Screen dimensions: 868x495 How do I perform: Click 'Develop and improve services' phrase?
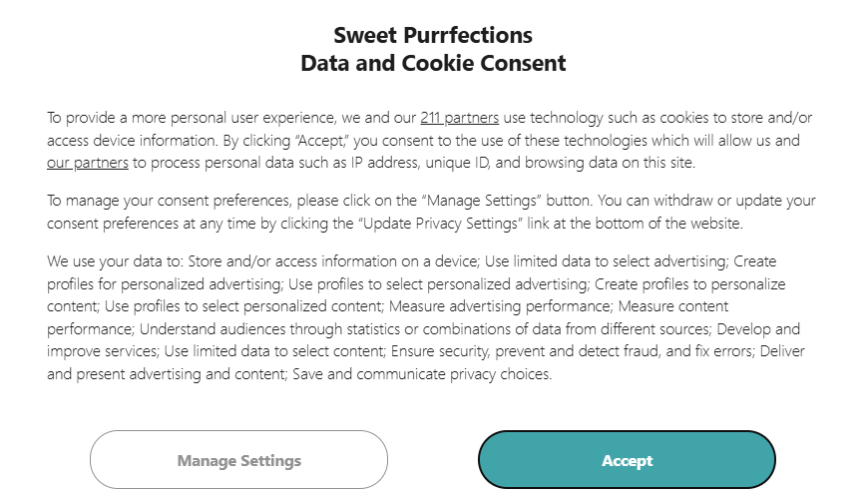(x=768, y=328)
